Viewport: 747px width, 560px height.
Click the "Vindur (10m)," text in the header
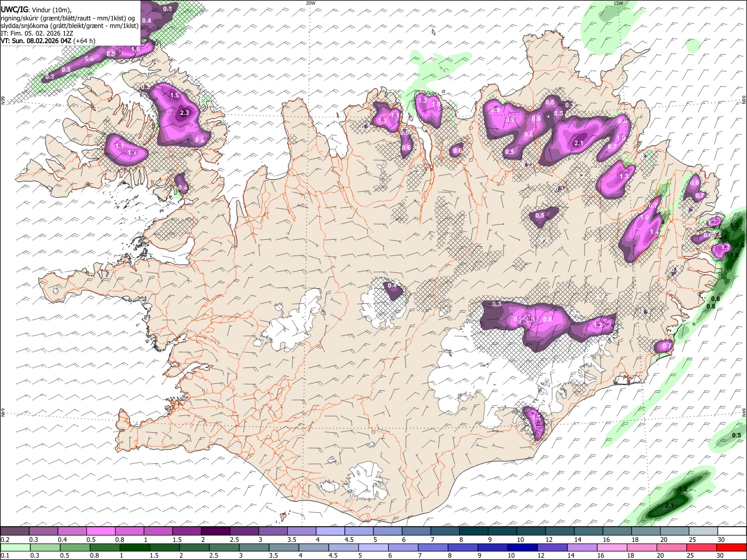coord(51,10)
